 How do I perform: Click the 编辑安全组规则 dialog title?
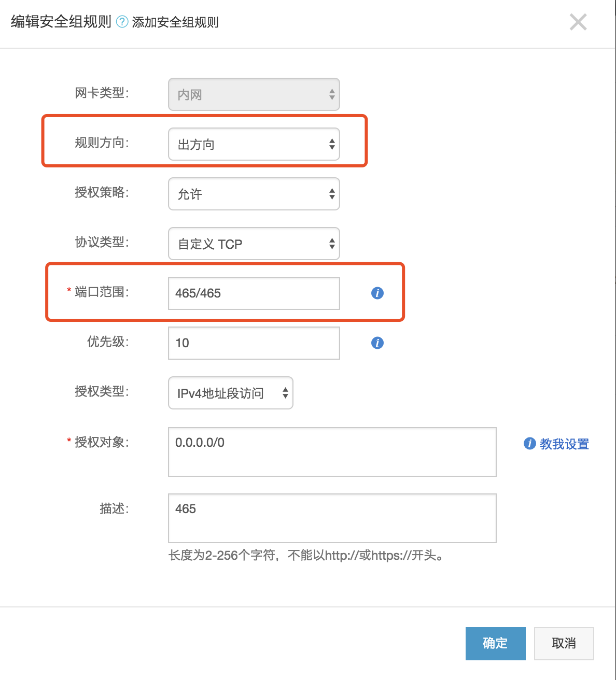point(61,22)
